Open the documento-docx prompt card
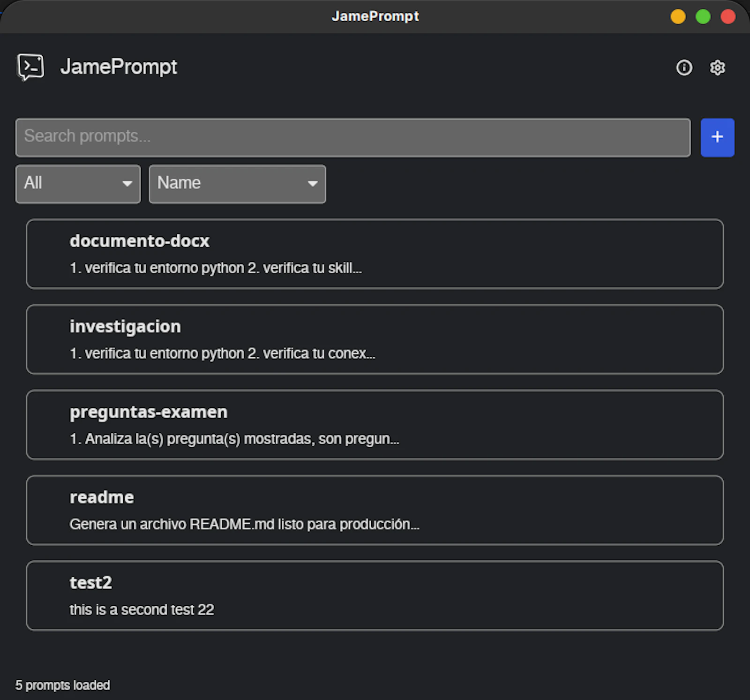Screen dimensions: 750x700 [x=375, y=254]
